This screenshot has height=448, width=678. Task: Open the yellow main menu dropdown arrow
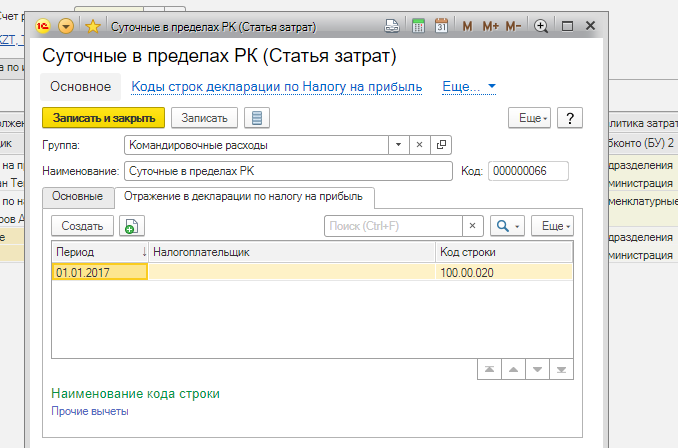[66, 27]
